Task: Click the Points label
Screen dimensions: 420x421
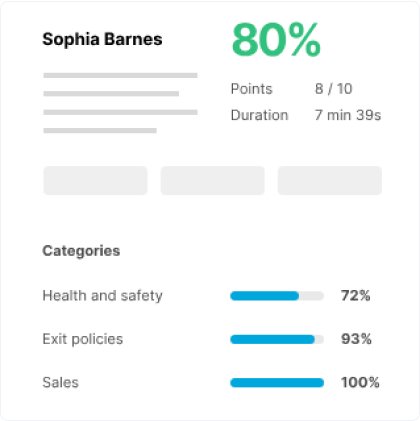Action: click(x=251, y=89)
